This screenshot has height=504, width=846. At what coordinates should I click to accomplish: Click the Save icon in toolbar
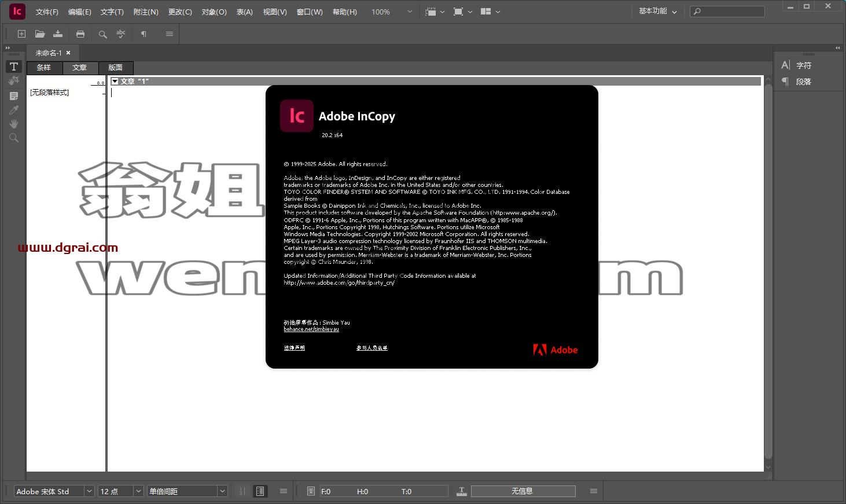coord(58,34)
